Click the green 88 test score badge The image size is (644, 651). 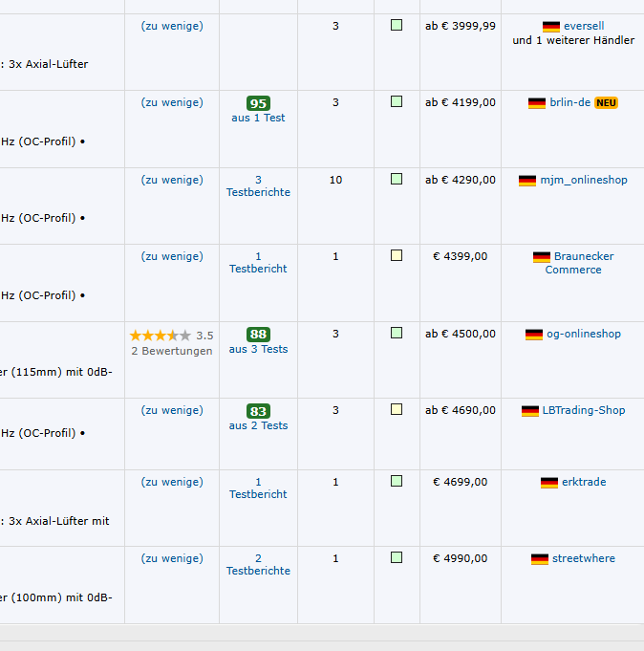pos(258,335)
